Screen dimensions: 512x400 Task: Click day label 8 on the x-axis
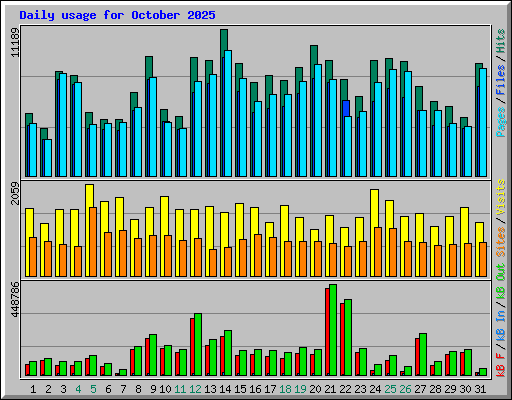(138, 389)
